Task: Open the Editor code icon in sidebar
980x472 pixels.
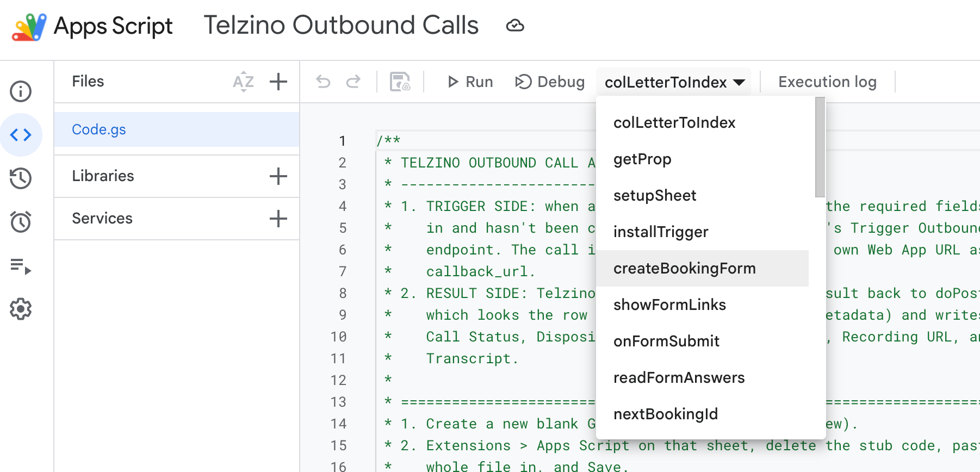Action: click(x=21, y=135)
